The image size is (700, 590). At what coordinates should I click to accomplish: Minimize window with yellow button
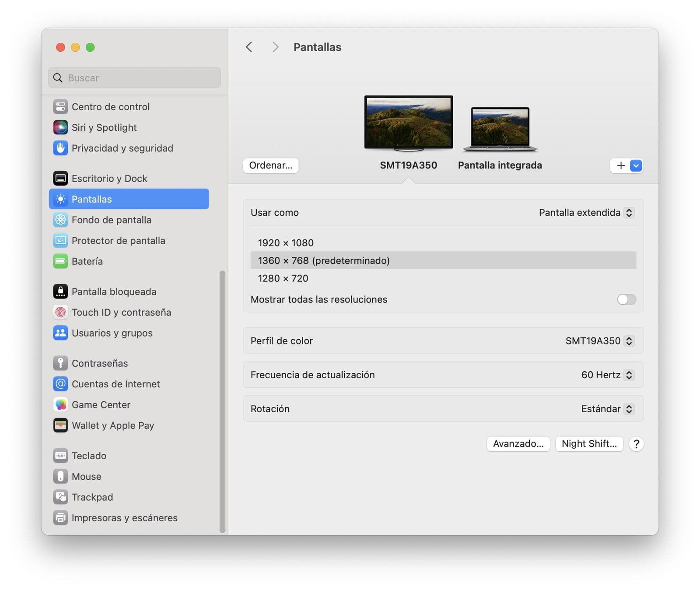pyautogui.click(x=75, y=47)
